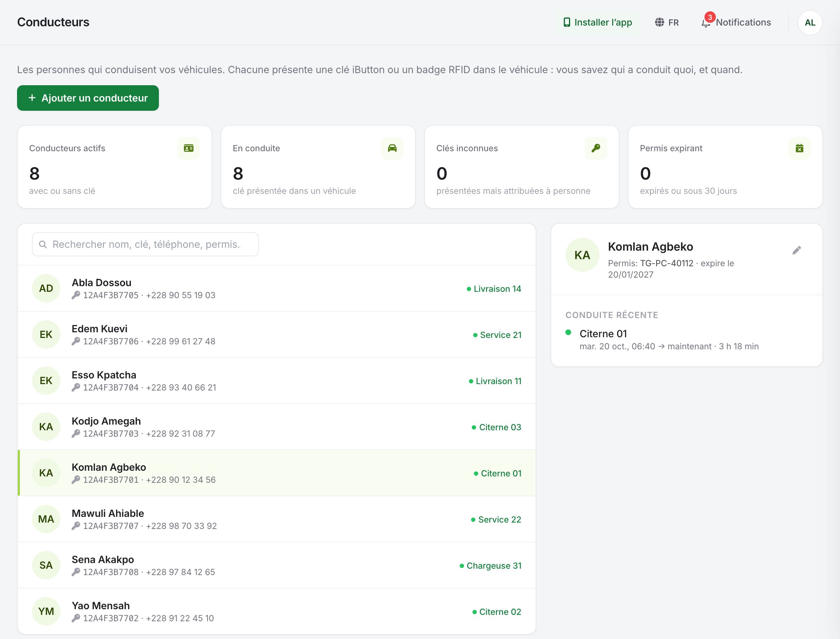Click the Service 22 vehicle status

coord(496,520)
